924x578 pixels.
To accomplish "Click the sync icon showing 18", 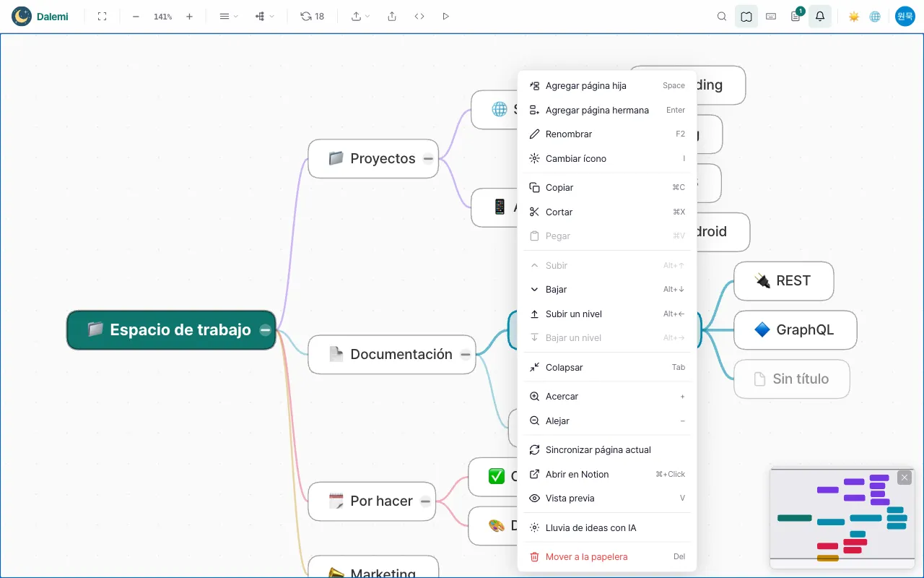I will (313, 16).
